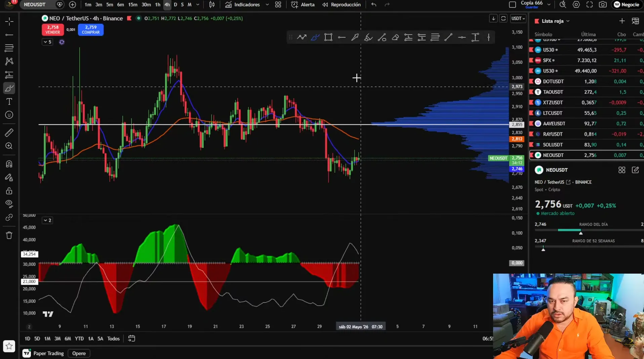Screen dimensions: 644x359
Task: Click the Negocie button
Action: point(627,5)
